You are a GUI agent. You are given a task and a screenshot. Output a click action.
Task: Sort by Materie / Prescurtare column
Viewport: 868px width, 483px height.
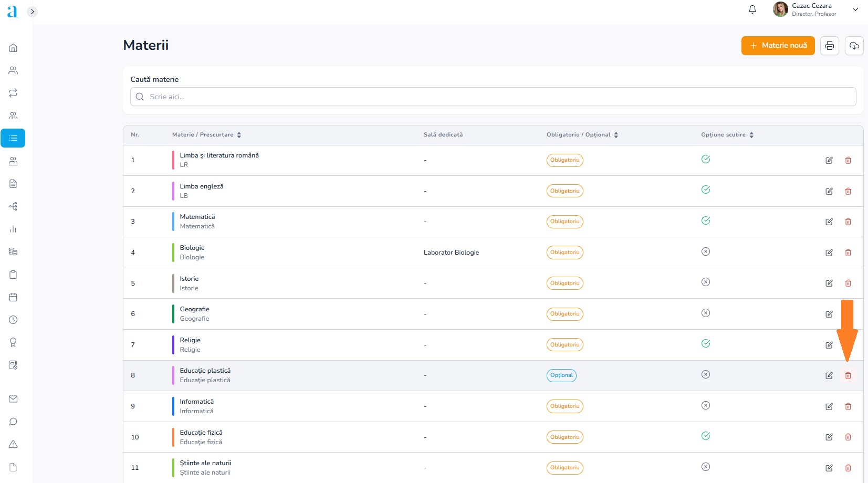tap(239, 135)
